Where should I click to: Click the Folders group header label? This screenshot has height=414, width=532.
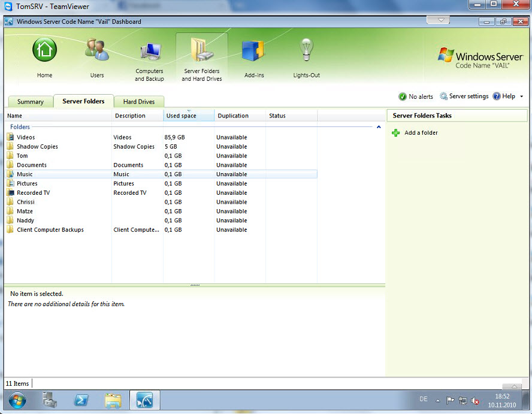[x=20, y=127]
